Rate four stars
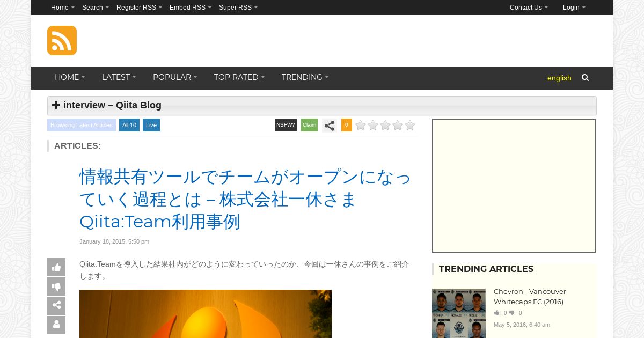This screenshot has width=644, height=338. (398, 126)
